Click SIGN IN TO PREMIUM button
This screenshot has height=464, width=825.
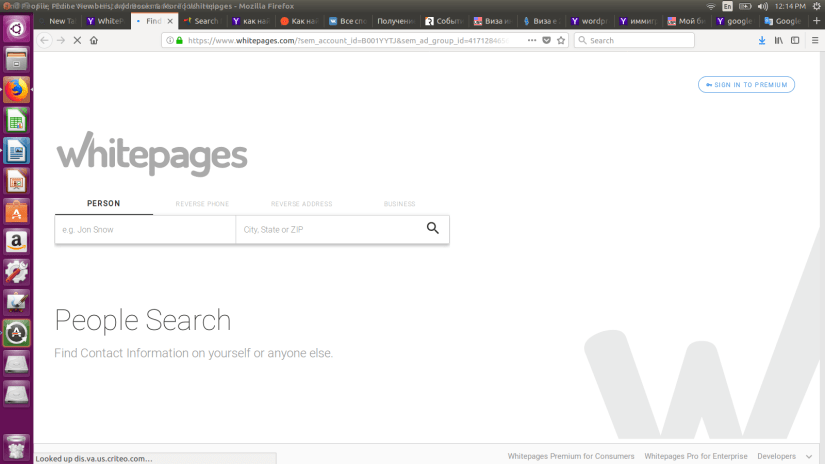(x=746, y=85)
